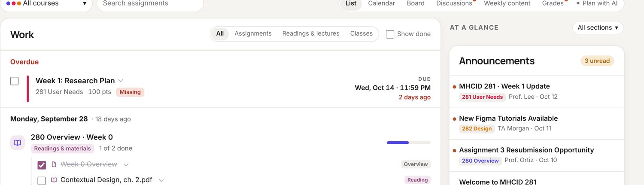The width and height of the screenshot is (644, 185).
Task: Mark Contextual Design ch. 2.pdf as done
Action: click(x=42, y=181)
